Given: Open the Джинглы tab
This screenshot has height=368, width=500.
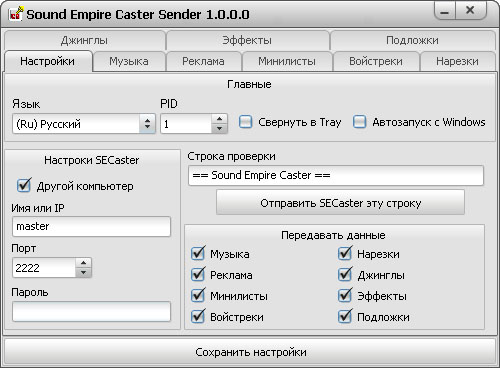Looking at the screenshot, I should [85, 40].
